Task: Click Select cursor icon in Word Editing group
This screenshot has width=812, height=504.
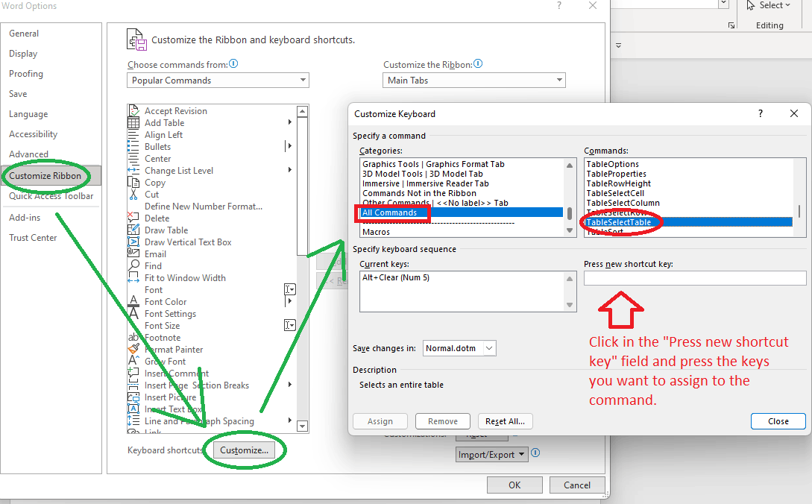Action: click(x=751, y=6)
